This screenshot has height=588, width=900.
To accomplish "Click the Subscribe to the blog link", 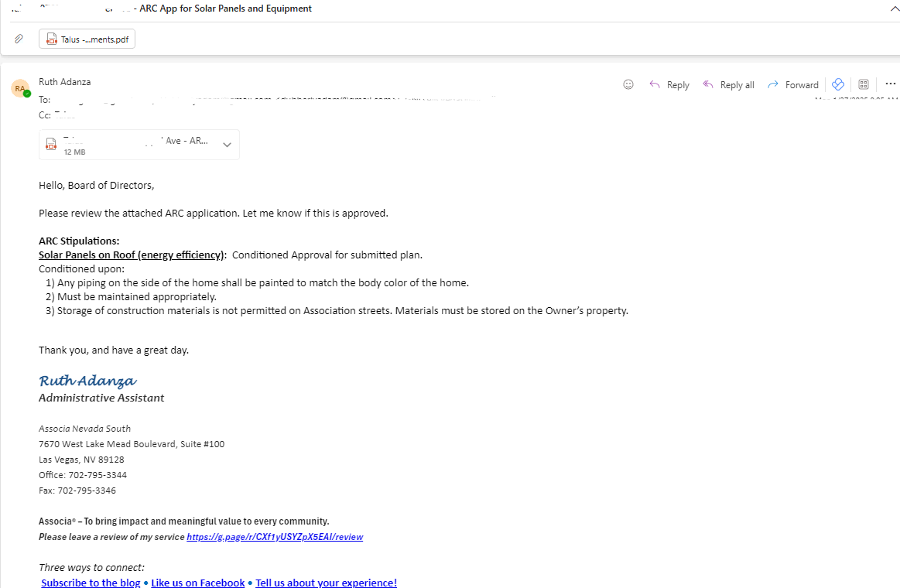I will coord(91,583).
